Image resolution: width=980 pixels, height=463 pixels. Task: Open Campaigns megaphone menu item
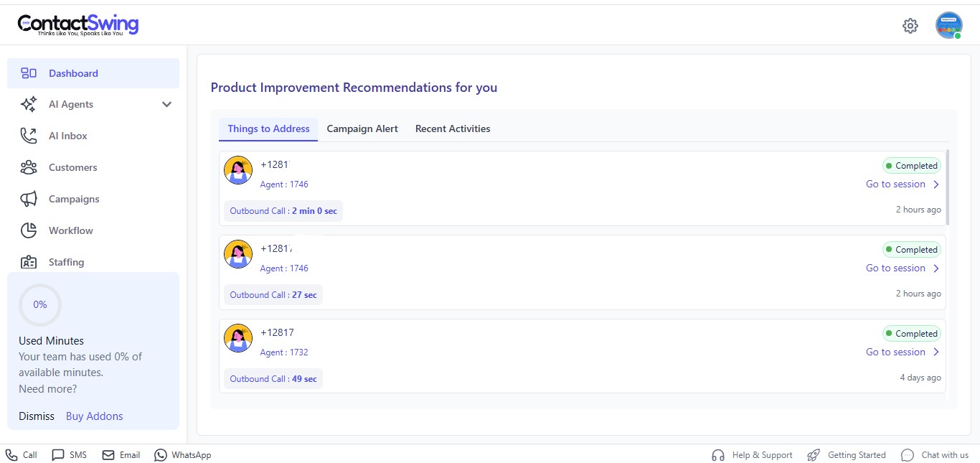(x=73, y=199)
